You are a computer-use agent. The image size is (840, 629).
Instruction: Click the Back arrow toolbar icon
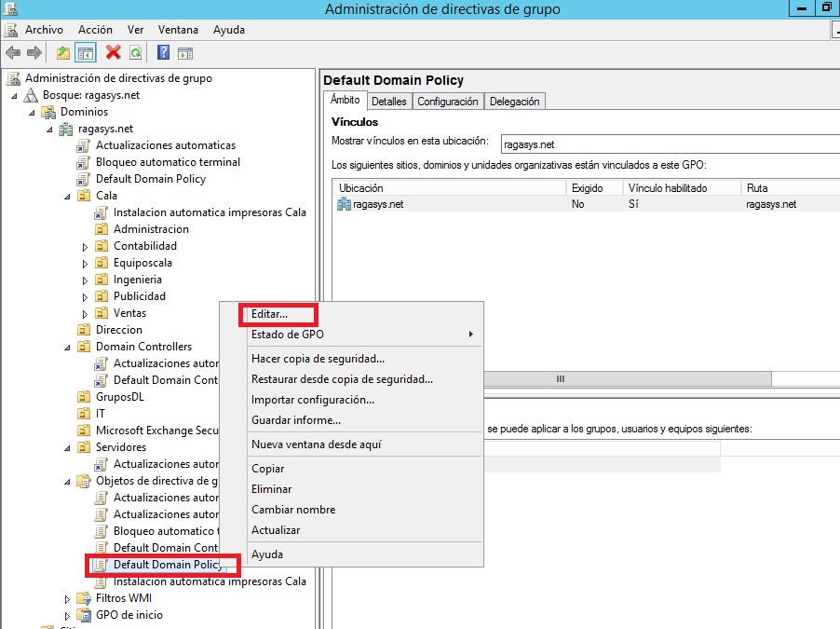(x=13, y=52)
